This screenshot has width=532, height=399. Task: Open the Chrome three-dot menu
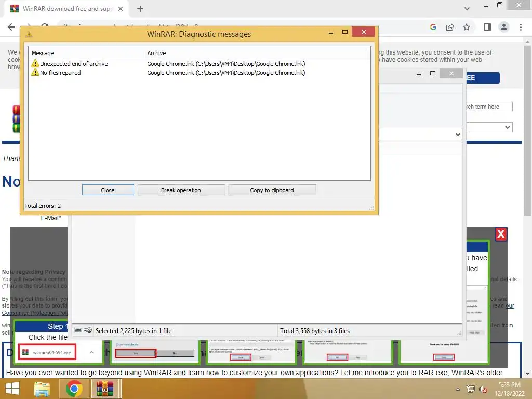coord(521,27)
